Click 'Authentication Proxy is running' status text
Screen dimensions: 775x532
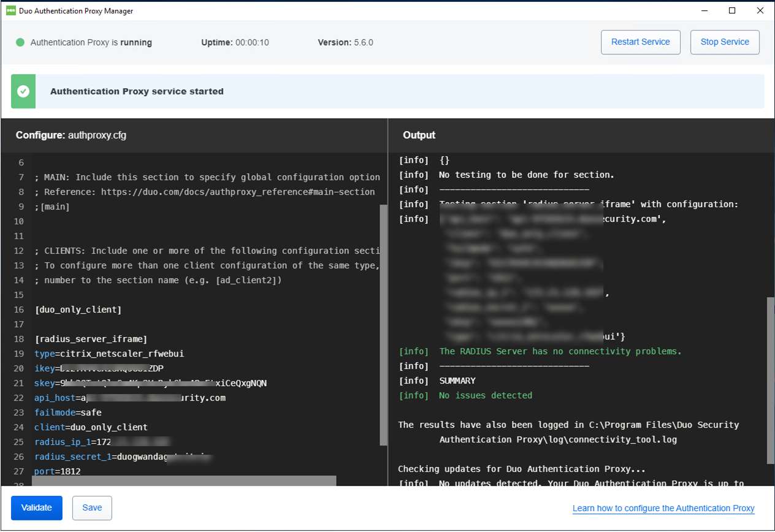(x=91, y=42)
